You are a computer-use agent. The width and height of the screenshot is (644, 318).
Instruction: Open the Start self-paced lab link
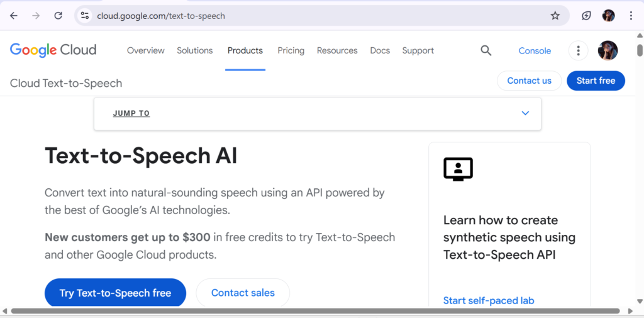coord(489,301)
